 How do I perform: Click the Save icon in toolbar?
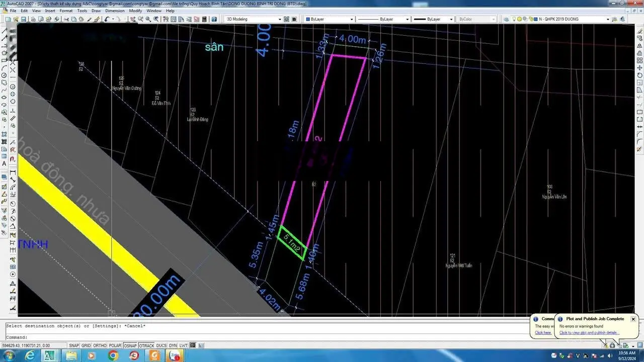tap(24, 19)
